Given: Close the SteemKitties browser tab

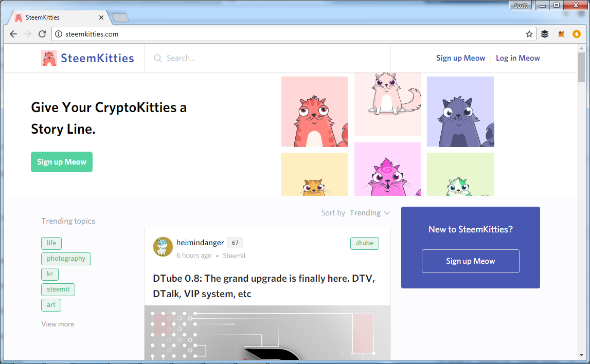Looking at the screenshot, I should tap(101, 17).
